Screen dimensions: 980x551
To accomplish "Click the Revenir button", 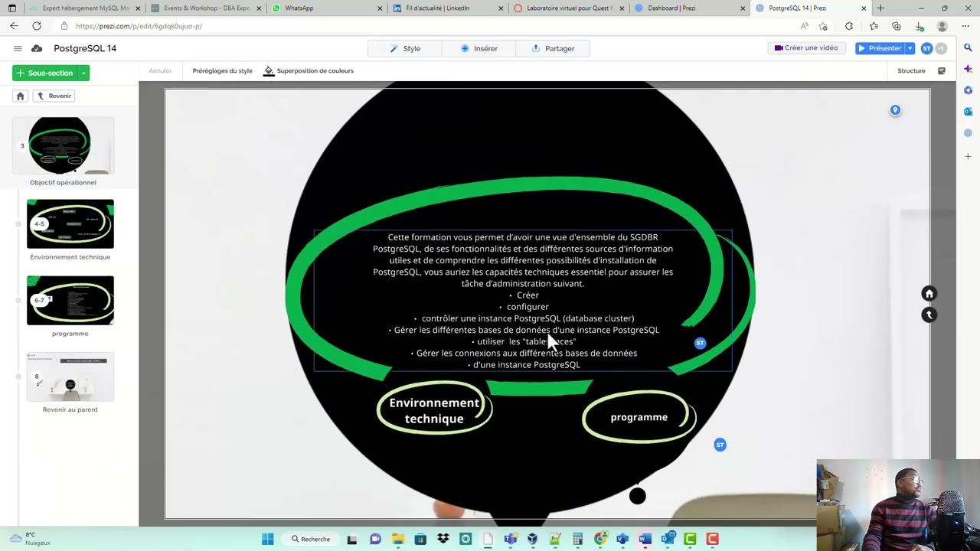I will [53, 96].
